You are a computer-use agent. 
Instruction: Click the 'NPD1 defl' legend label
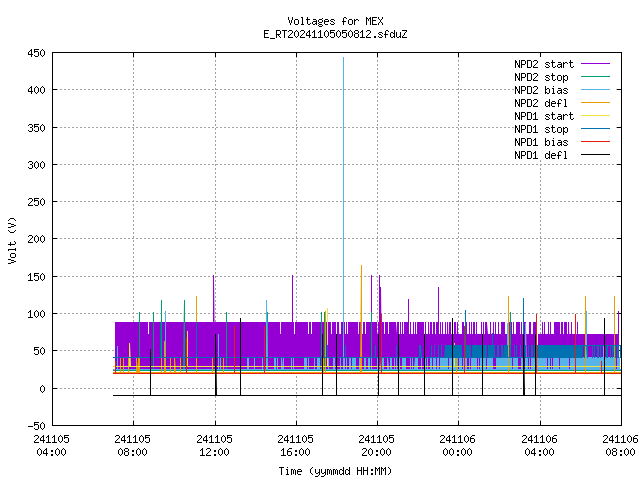(x=541, y=156)
